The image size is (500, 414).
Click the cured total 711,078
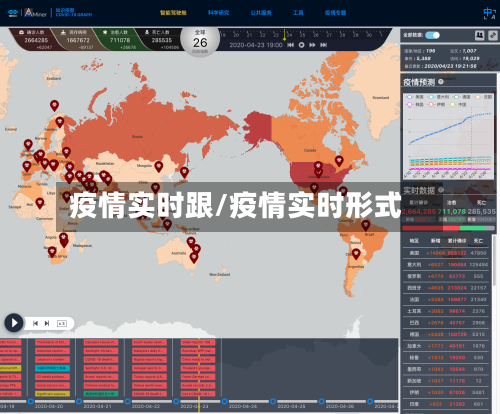click(452, 211)
